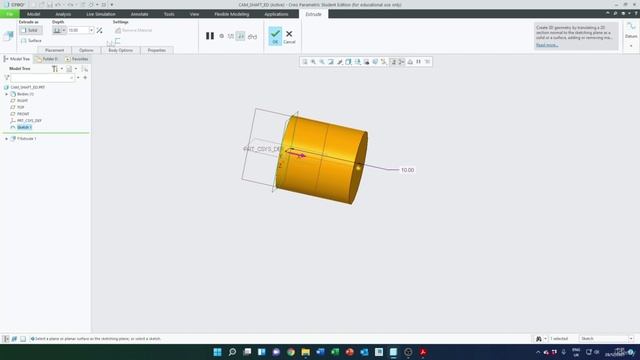Click the Model Tree search field

[x=42, y=78]
